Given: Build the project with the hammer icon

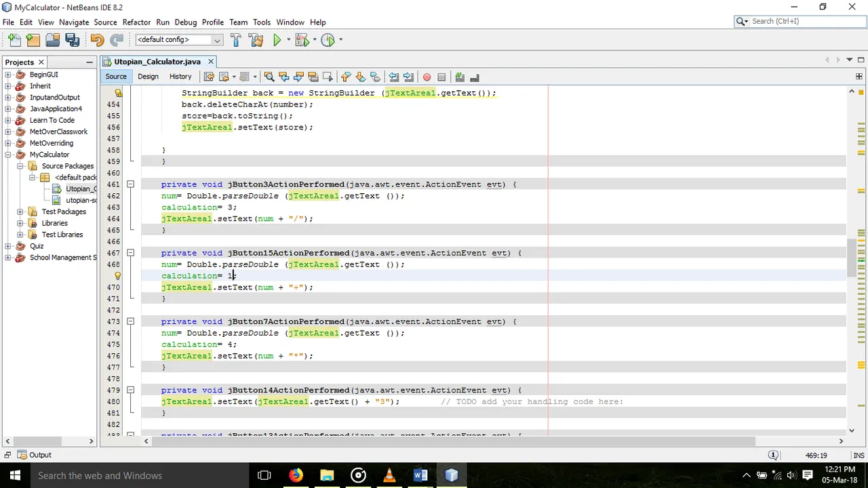Looking at the screenshot, I should click(x=236, y=40).
